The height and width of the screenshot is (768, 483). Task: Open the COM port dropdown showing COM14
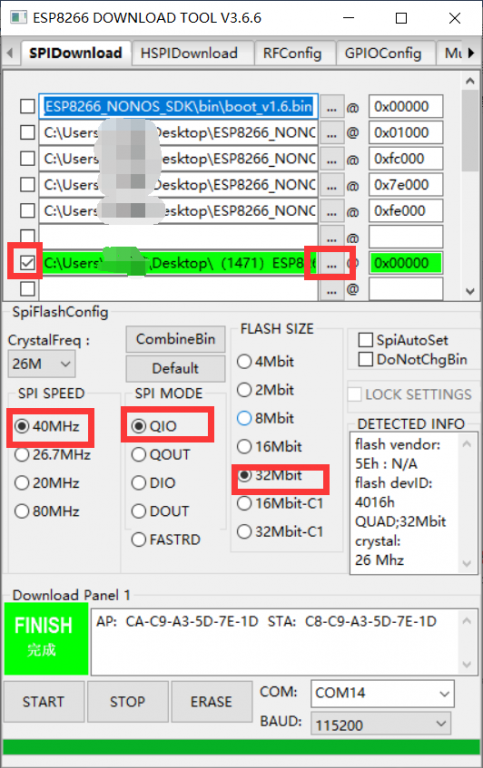[x=382, y=694]
